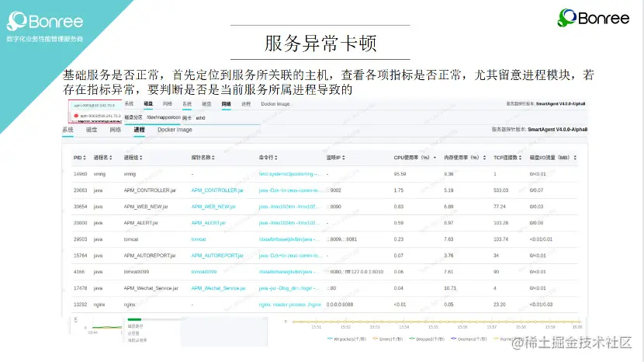This screenshot has height=362, width=644.
Task: Open xmrig command line link /etc/systemd
Action: click(290, 174)
